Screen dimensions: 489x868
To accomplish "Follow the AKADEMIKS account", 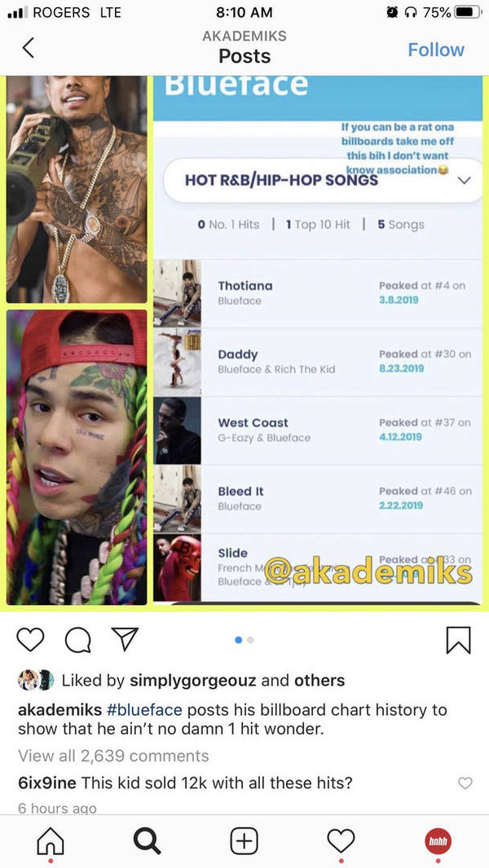I will pos(436,50).
